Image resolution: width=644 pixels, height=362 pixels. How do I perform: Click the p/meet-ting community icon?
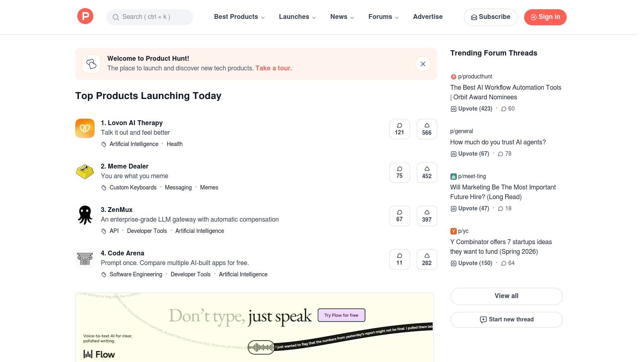click(453, 176)
